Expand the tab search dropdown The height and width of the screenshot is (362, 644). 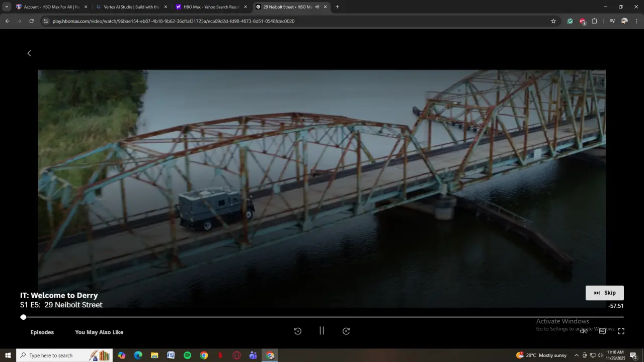pyautogui.click(x=7, y=7)
